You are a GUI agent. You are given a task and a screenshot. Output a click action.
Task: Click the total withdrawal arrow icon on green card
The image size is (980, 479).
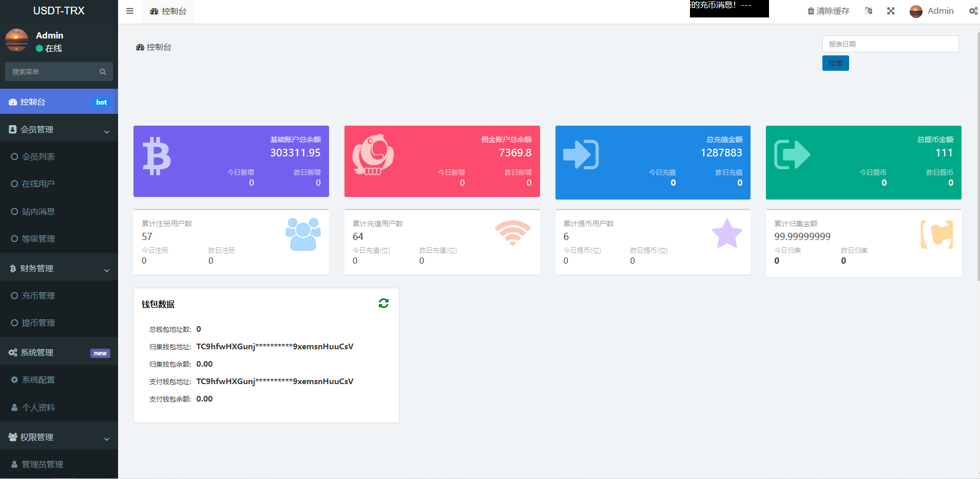click(x=792, y=154)
